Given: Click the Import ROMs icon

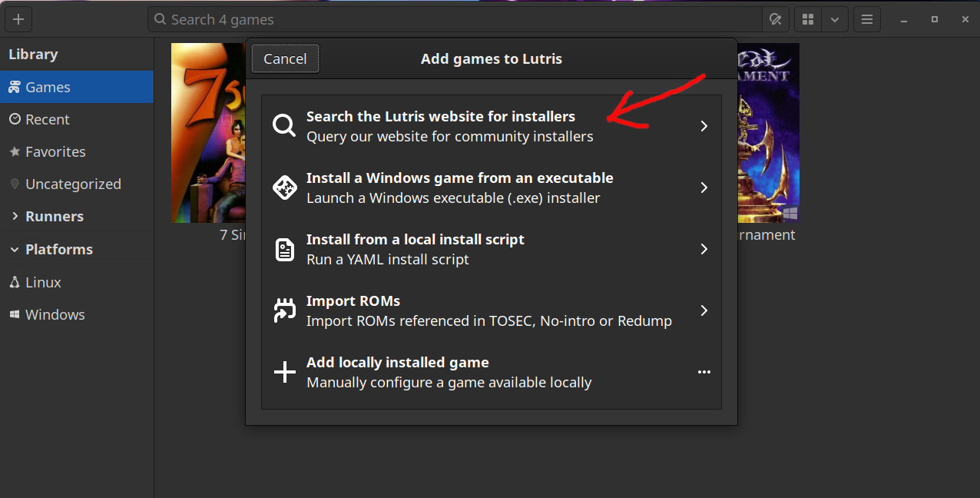Looking at the screenshot, I should 285,310.
